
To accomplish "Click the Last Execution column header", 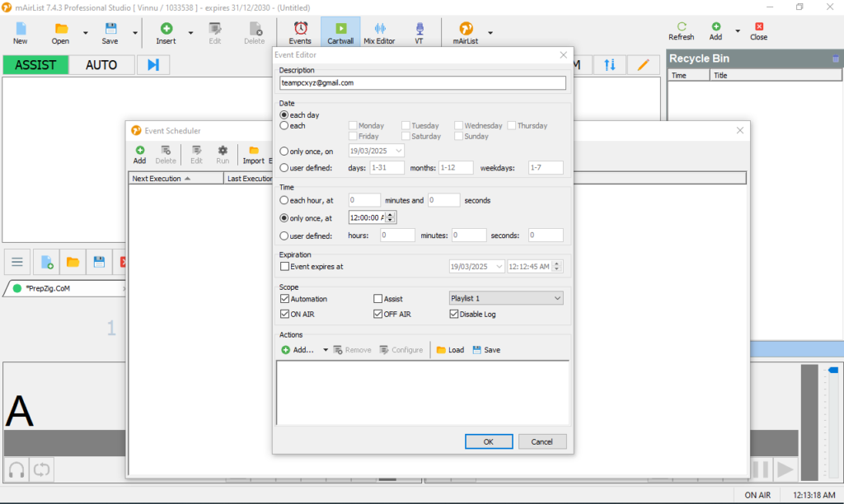I will point(249,179).
